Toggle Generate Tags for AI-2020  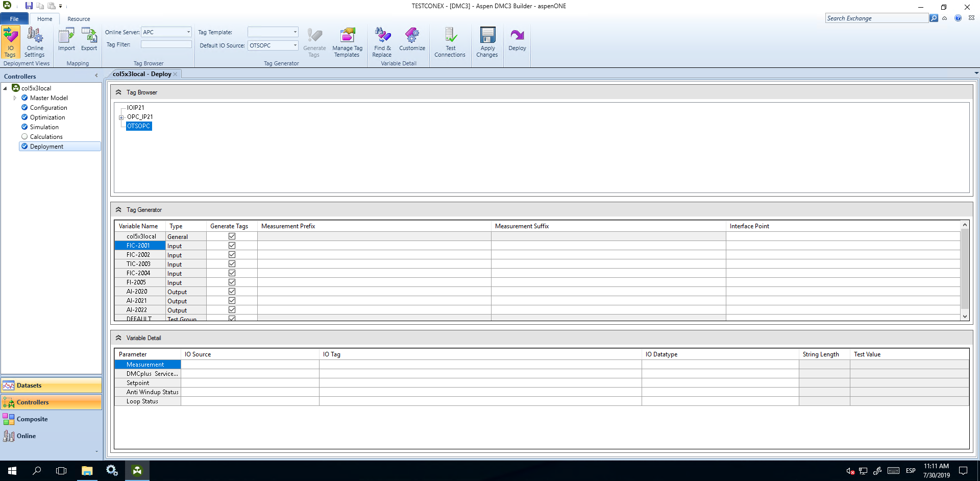coord(232,292)
